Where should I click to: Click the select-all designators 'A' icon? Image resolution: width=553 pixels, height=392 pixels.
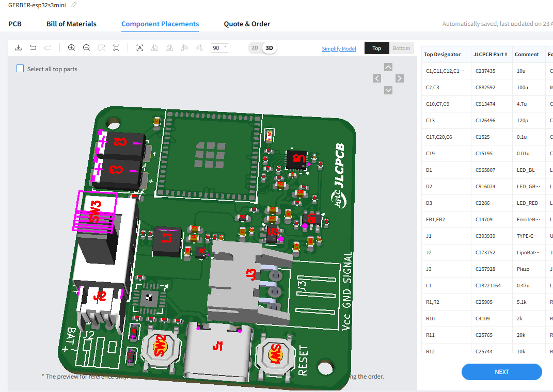[x=139, y=48]
